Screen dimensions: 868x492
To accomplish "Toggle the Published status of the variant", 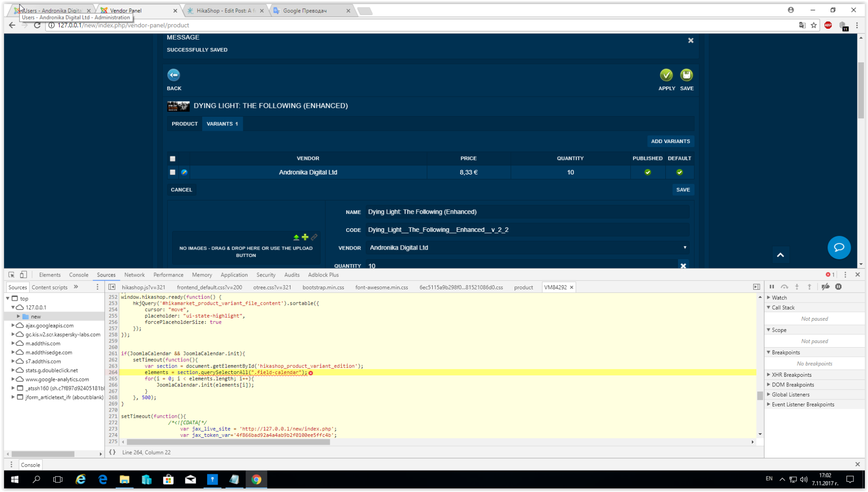I will 647,172.
